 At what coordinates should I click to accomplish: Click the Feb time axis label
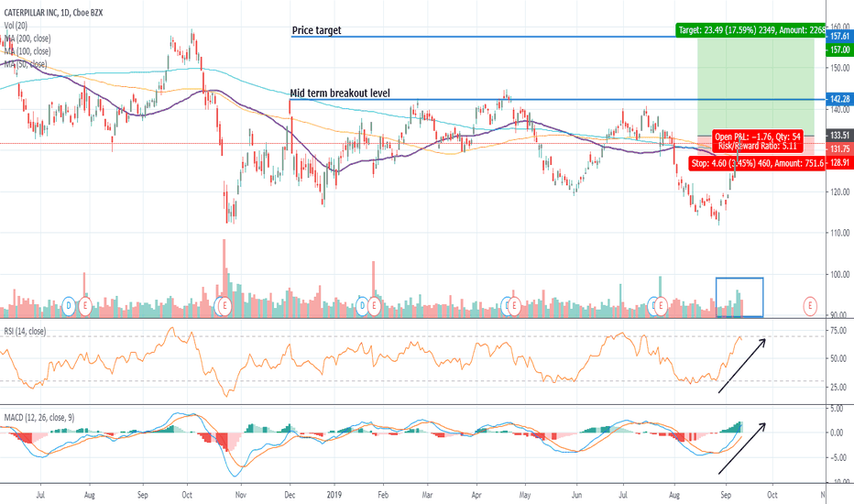point(383,495)
